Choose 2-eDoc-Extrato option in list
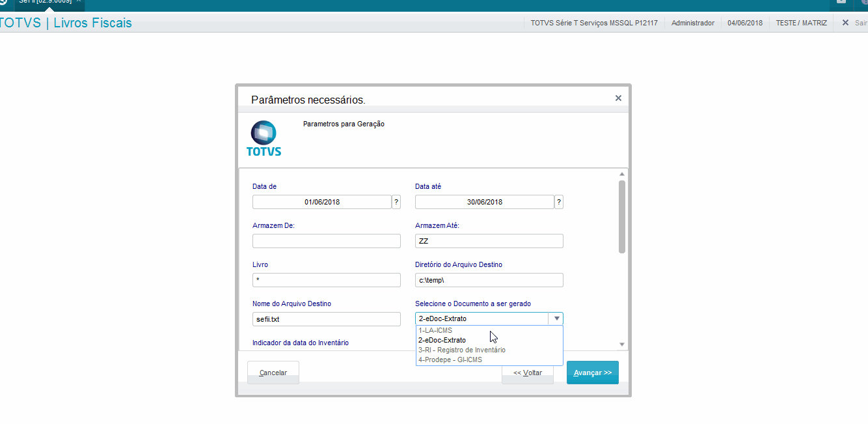This screenshot has width=868, height=424. pos(489,340)
